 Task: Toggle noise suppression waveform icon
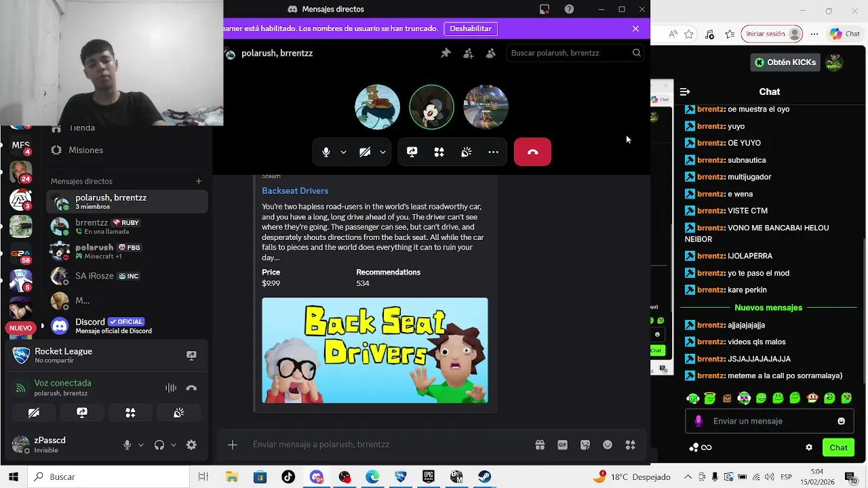(x=171, y=388)
